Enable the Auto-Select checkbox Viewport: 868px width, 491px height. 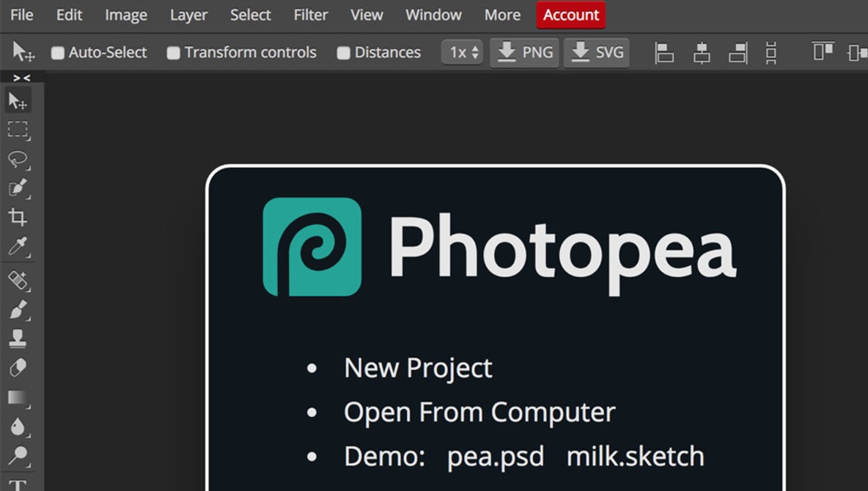point(58,53)
